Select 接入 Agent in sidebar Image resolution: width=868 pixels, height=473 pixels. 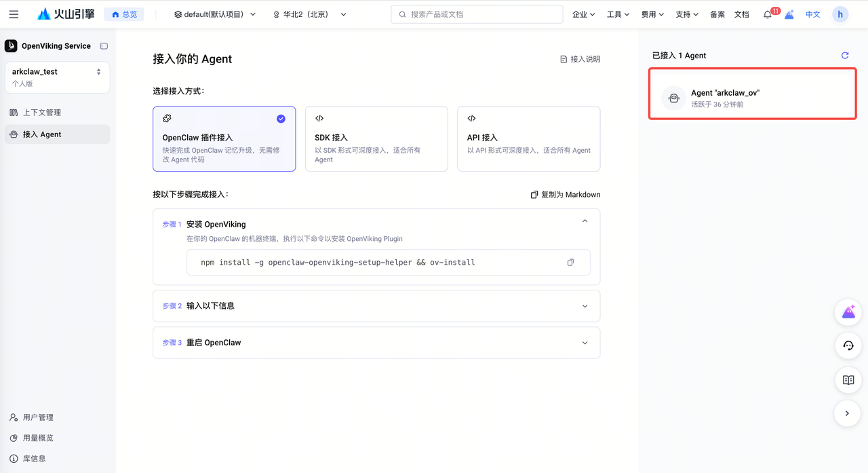click(x=57, y=134)
